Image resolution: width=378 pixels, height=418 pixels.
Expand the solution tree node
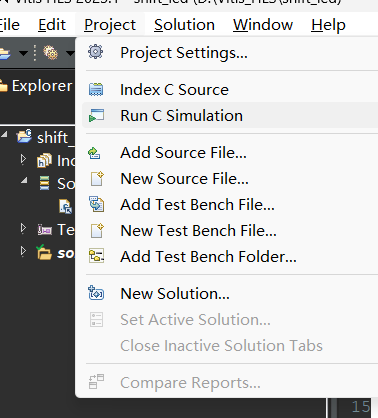(x=23, y=251)
